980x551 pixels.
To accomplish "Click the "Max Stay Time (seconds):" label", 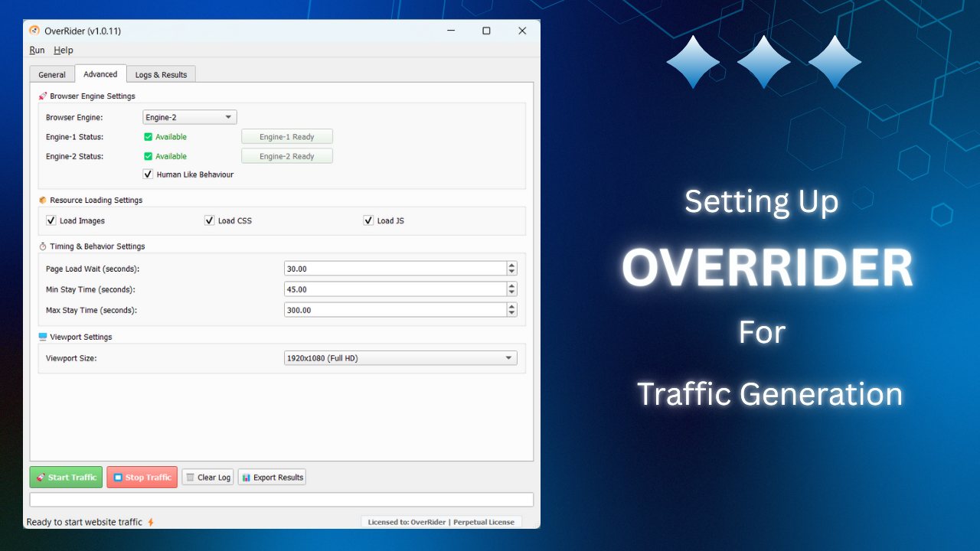I will (x=92, y=310).
